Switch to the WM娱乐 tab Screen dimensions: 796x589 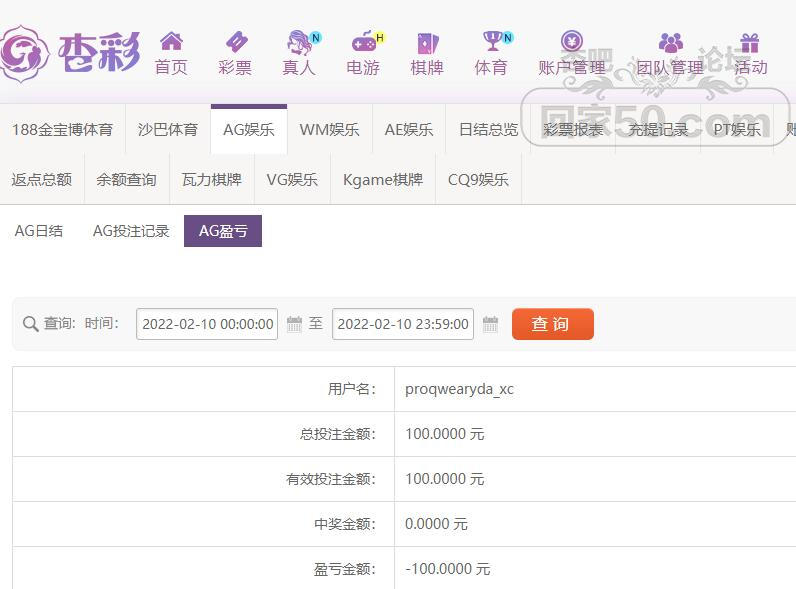click(329, 129)
